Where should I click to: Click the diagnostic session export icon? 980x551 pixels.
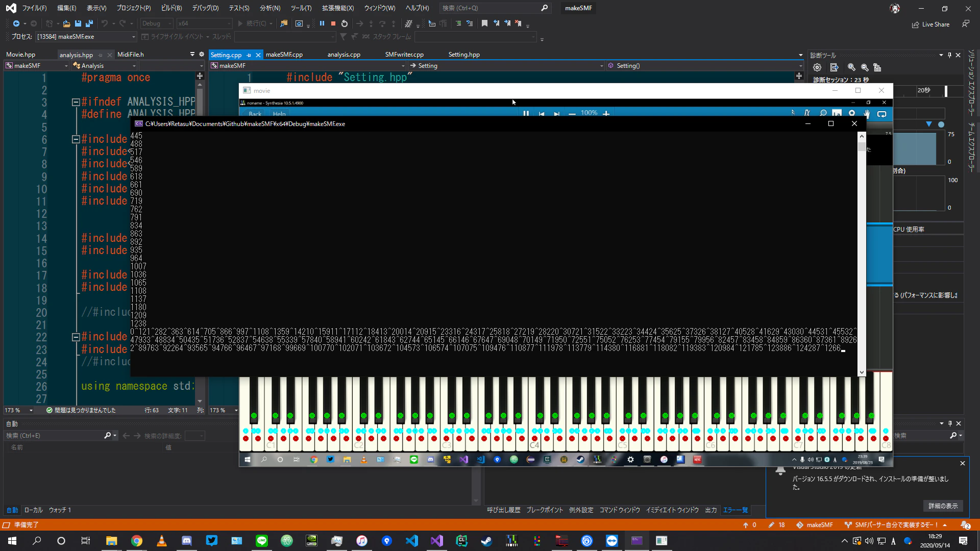(x=835, y=67)
